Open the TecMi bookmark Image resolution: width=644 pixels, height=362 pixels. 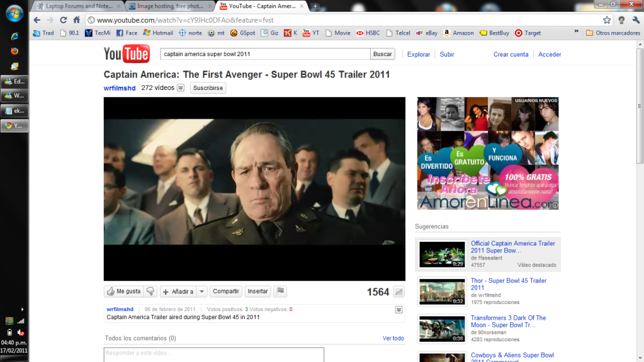[x=98, y=33]
